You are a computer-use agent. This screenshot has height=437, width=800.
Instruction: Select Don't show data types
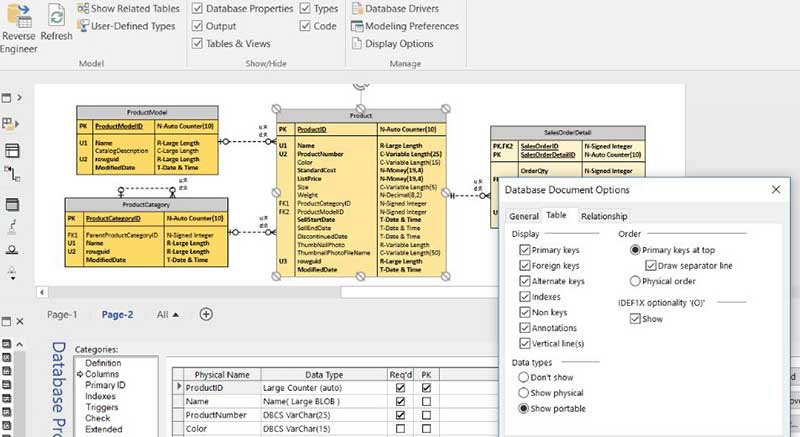coord(523,377)
